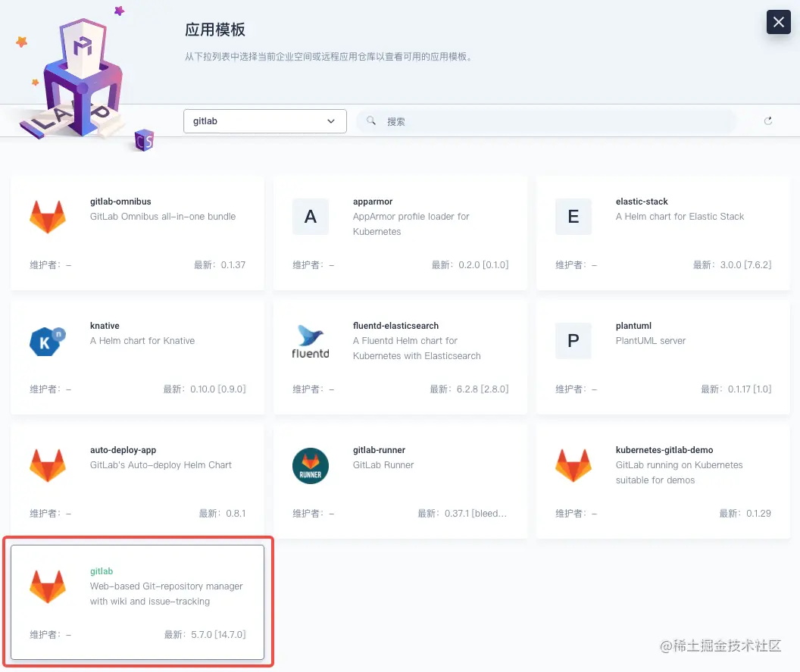Open the knative template title
The image size is (800, 672).
(x=105, y=326)
